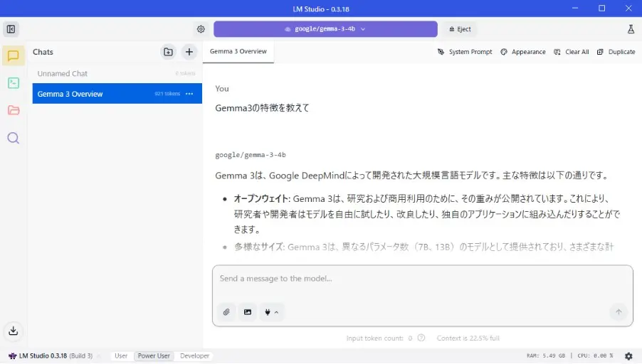Open app settings gear in status bar
This screenshot has width=642, height=364.
tap(628, 355)
